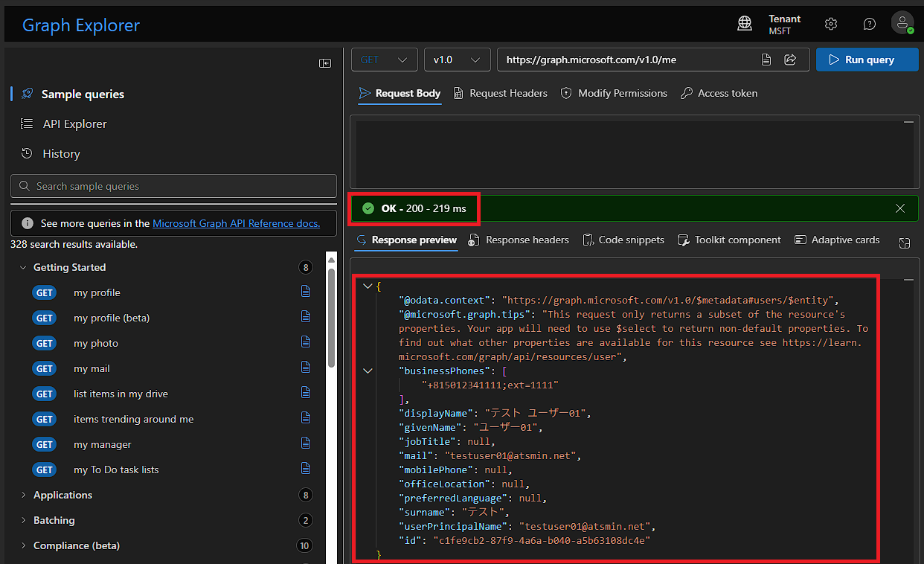Open the Modify Permissions tab
This screenshot has width=924, height=564.
[614, 93]
